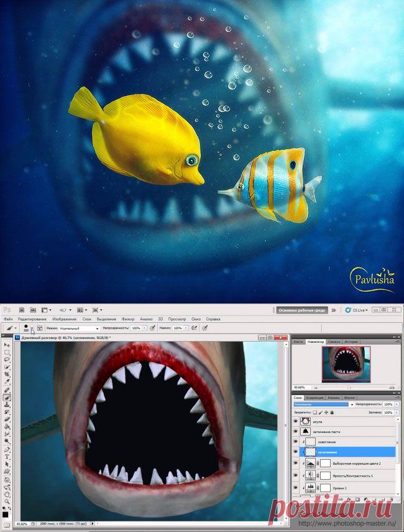The image size is (404, 532).
Task: Hide the акула layer
Action: click(296, 422)
